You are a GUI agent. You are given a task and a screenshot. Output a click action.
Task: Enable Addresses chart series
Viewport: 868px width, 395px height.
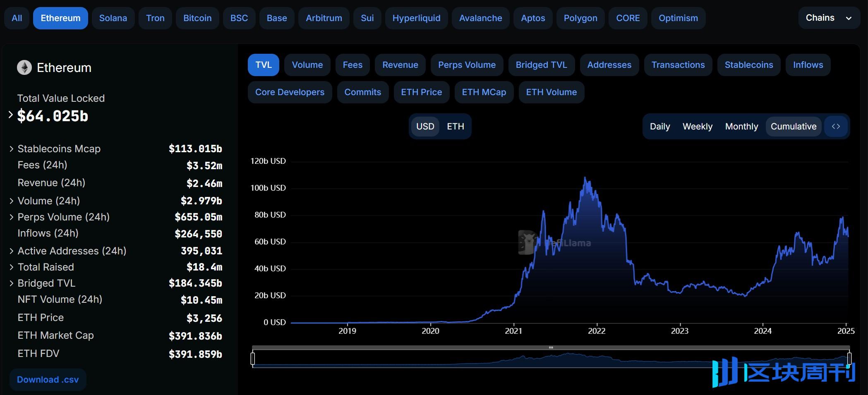[x=609, y=65]
